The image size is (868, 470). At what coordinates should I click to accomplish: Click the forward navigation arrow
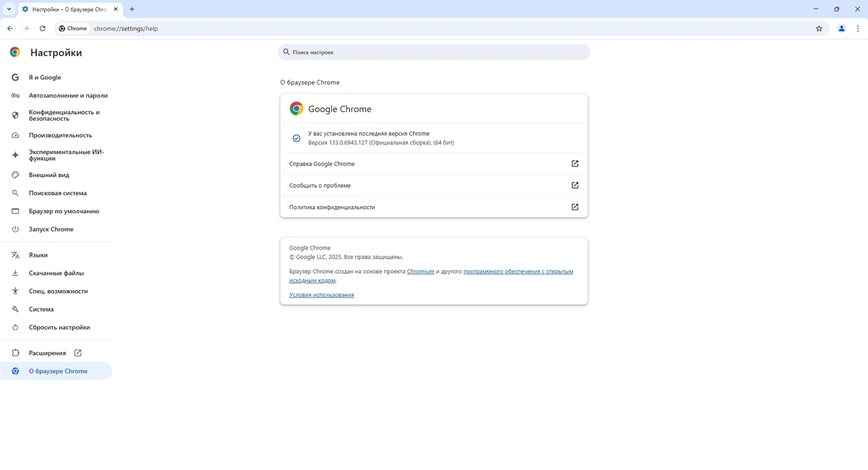26,29
